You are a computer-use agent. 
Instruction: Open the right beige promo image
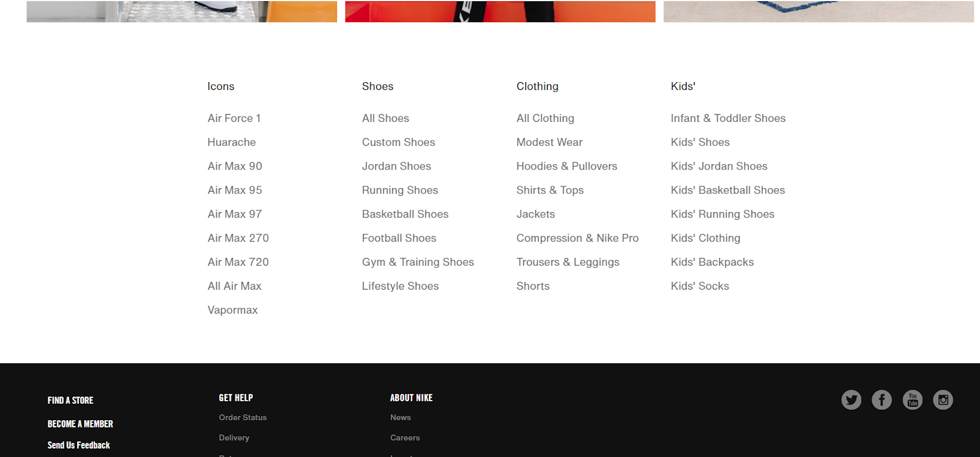(819, 11)
